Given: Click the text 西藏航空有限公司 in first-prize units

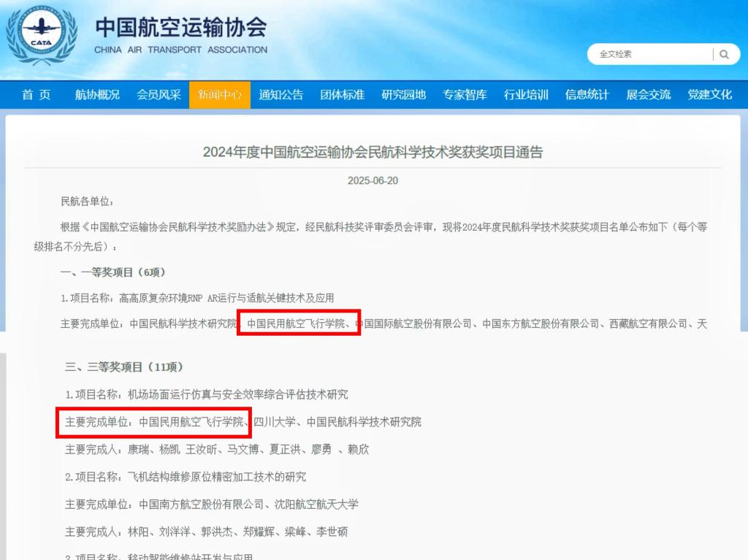Looking at the screenshot, I should pyautogui.click(x=649, y=324).
